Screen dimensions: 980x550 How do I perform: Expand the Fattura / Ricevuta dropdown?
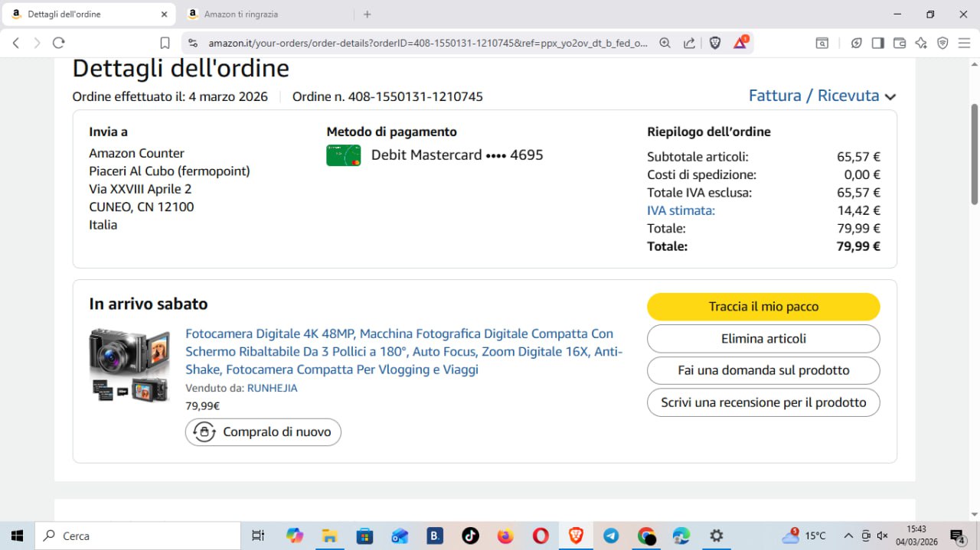coord(822,96)
